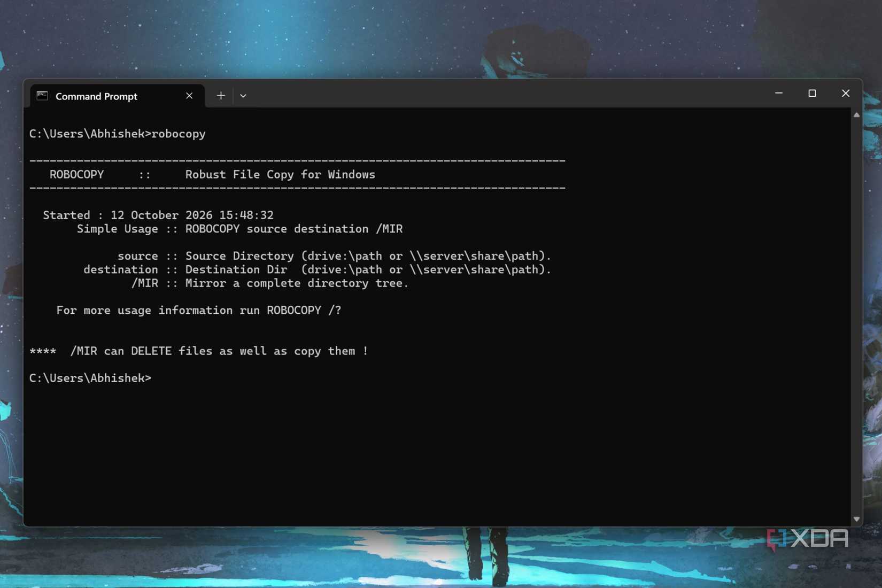
Task: Close the terminal window
Action: (845, 93)
